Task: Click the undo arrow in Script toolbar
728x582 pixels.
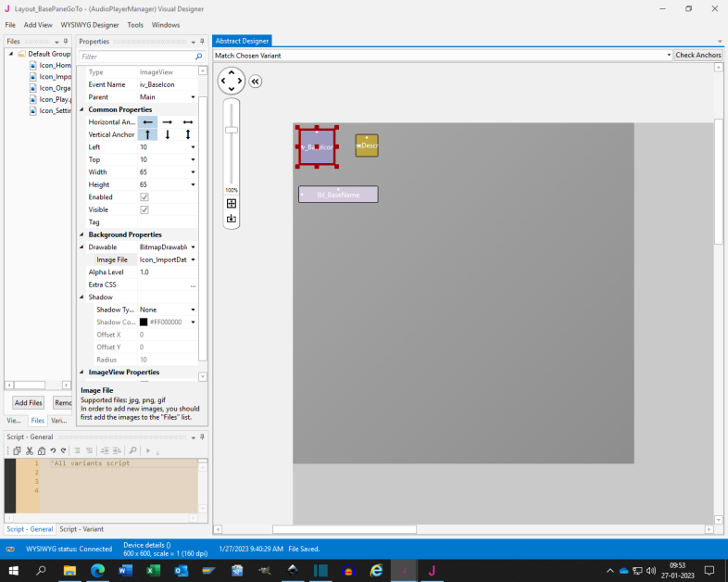Action: click(53, 450)
